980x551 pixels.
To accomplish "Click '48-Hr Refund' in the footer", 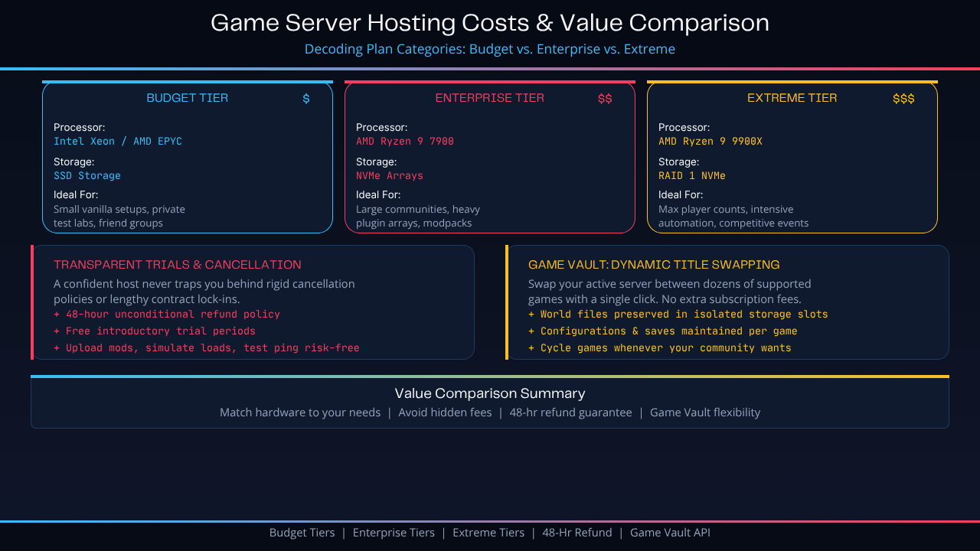I will [577, 533].
